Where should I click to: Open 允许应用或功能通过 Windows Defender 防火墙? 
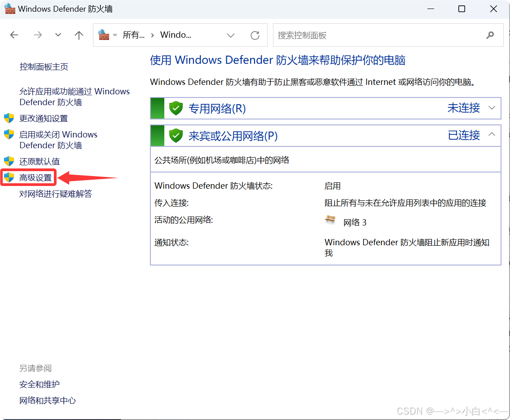pos(75,97)
